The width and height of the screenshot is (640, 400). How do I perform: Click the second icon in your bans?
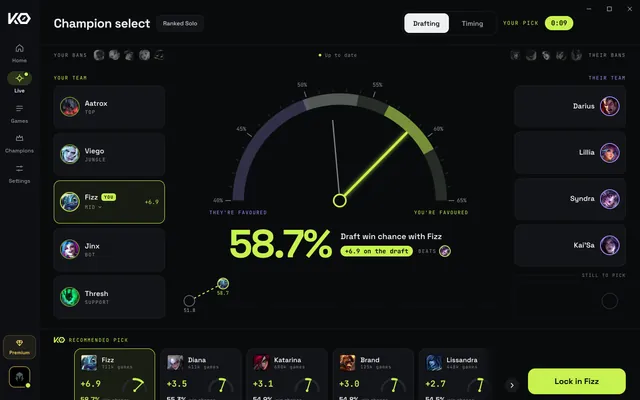(x=114, y=55)
